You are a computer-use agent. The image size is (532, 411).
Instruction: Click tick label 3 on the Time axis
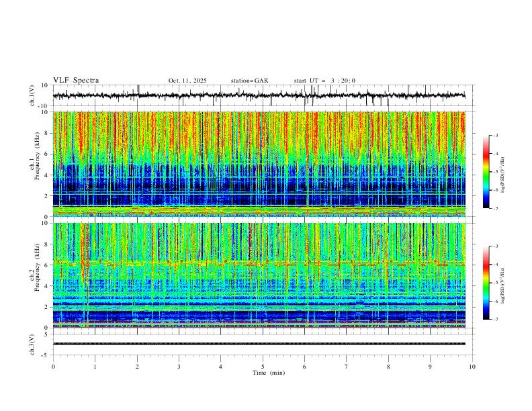179,367
